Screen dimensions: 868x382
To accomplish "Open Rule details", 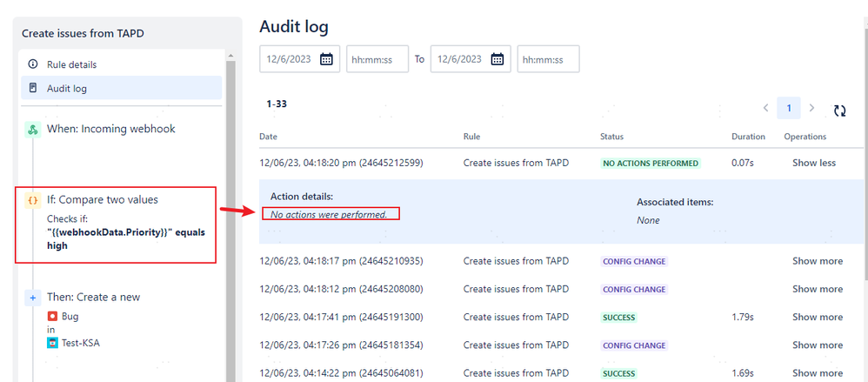I will click(121, 64).
